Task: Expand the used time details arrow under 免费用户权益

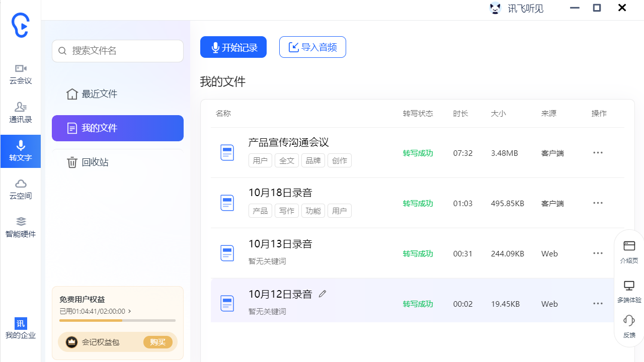Action: pos(130,311)
